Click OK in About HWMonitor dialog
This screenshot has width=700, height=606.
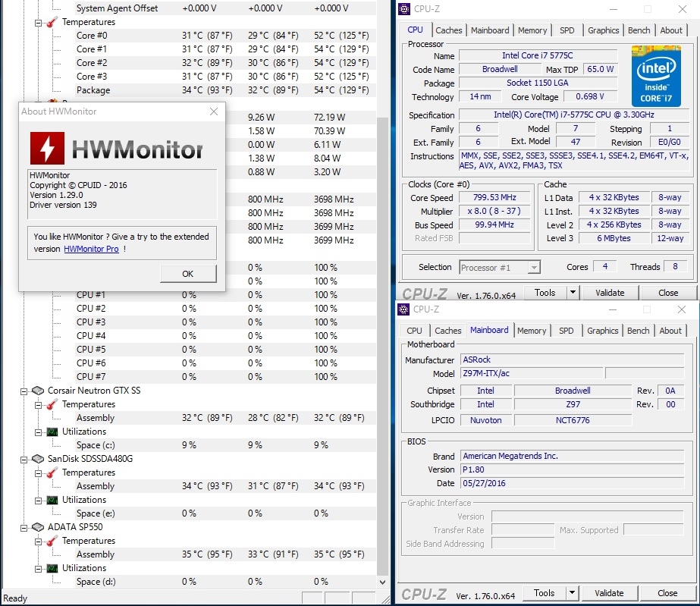tap(188, 274)
